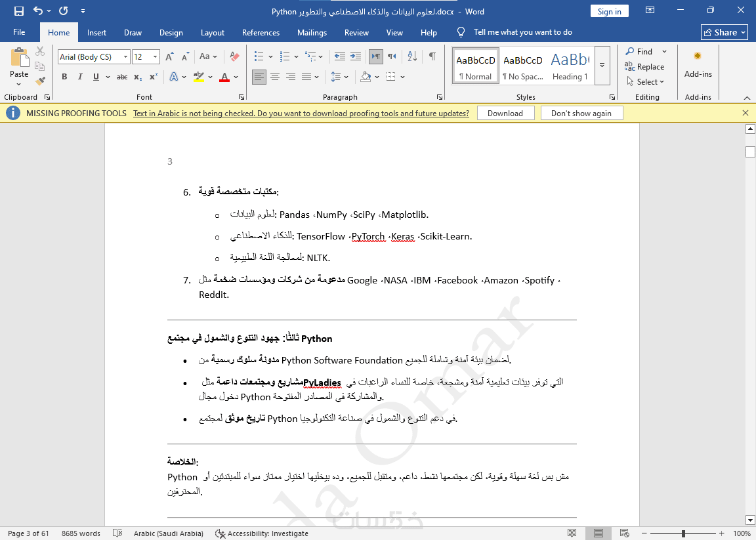Image resolution: width=756 pixels, height=540 pixels.
Task: Undo the last action
Action: [39, 10]
